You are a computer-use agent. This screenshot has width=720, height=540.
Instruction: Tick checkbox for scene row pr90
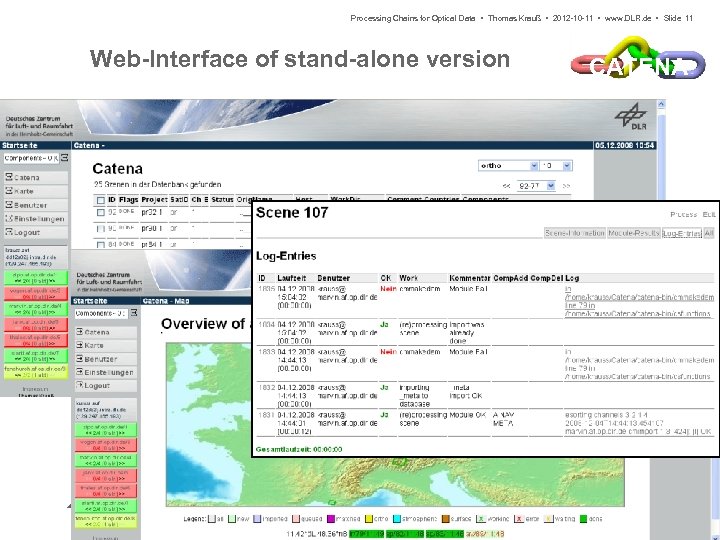click(x=101, y=229)
